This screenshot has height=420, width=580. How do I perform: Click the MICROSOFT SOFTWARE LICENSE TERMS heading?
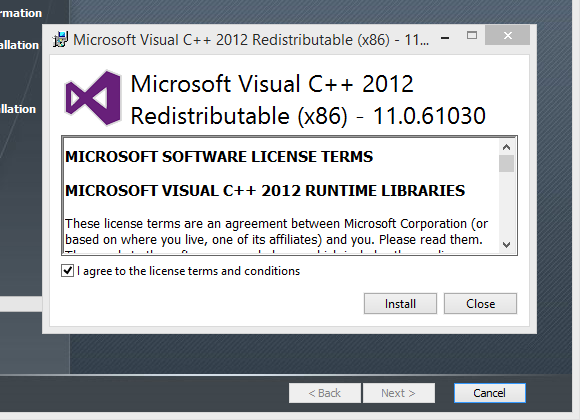point(219,157)
